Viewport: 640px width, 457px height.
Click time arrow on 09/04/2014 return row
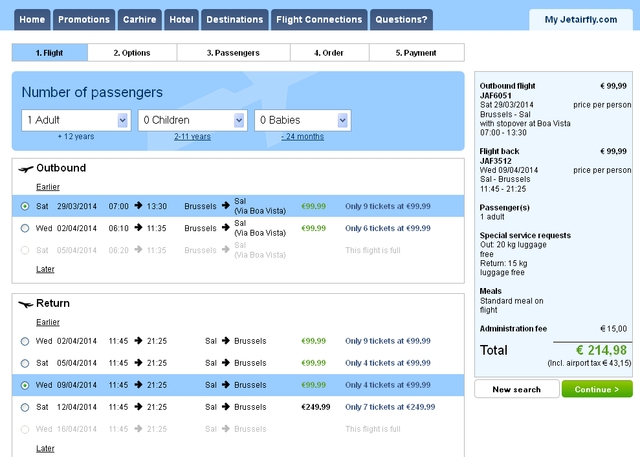138,384
